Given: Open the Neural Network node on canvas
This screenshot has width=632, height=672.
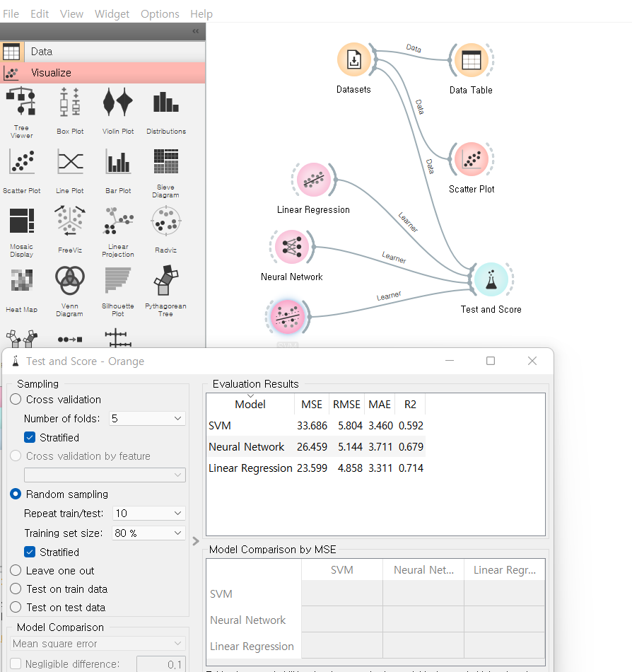Looking at the screenshot, I should (291, 247).
